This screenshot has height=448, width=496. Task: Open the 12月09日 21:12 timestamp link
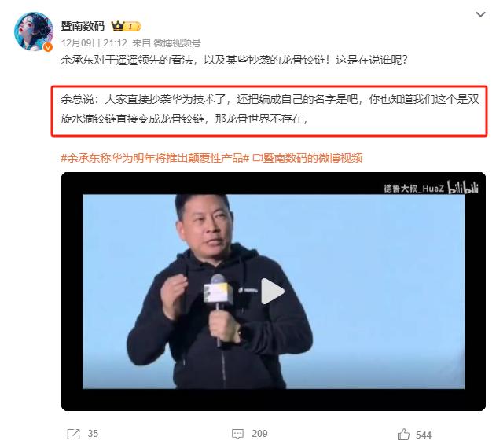(x=94, y=42)
